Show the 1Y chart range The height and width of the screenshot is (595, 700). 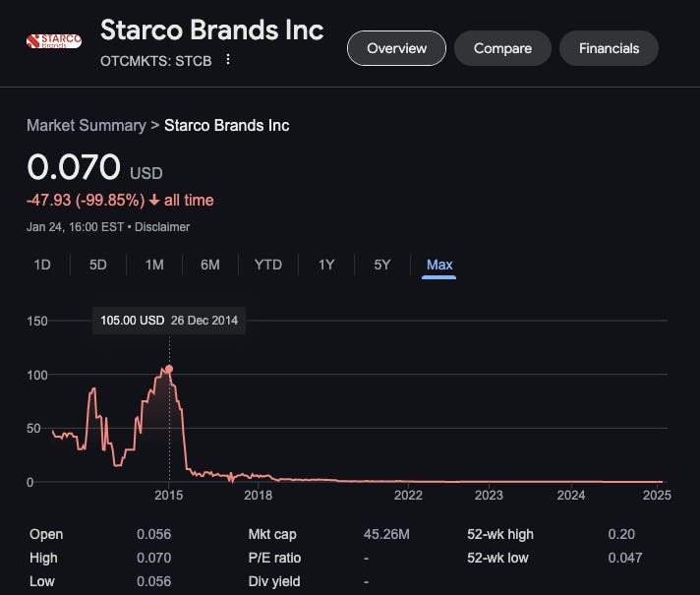coord(325,265)
